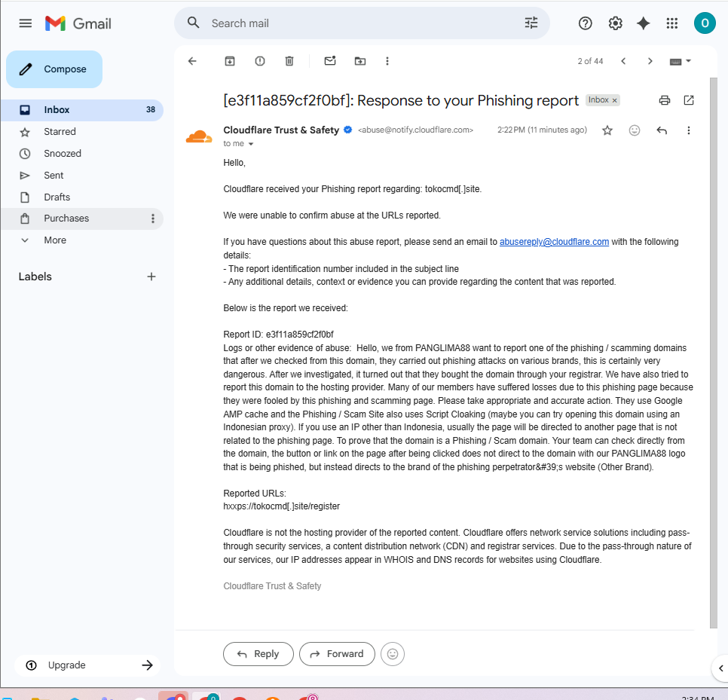Image resolution: width=728 pixels, height=700 pixels.
Task: Click Report ID e3f11a859cf2f0bf text
Action: click(279, 335)
